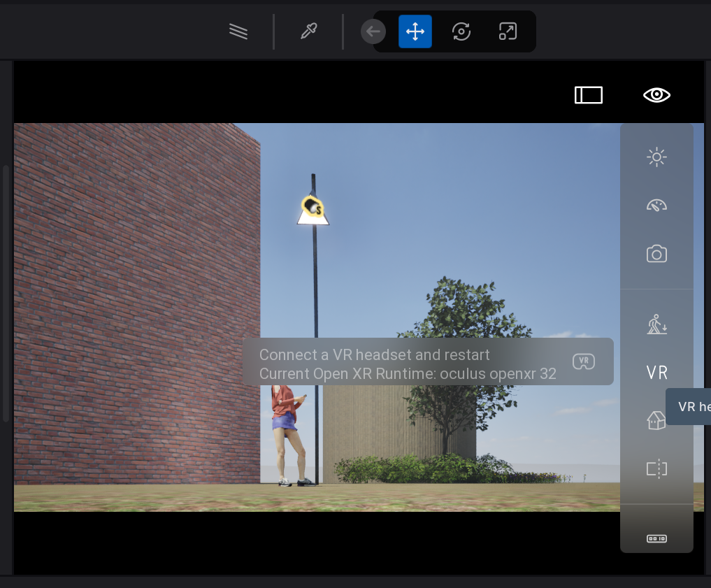Viewport: 711px width, 588px height.
Task: Pick a material with the eyedropper
Action: pyautogui.click(x=308, y=31)
